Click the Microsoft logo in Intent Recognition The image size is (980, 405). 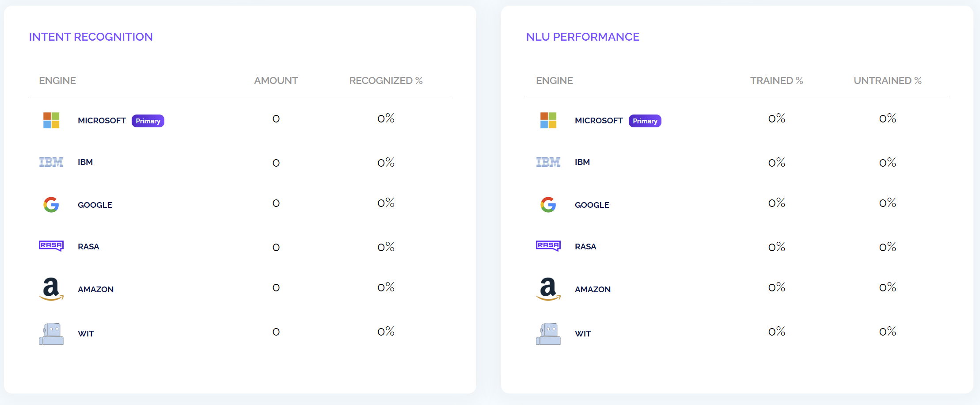pyautogui.click(x=51, y=120)
